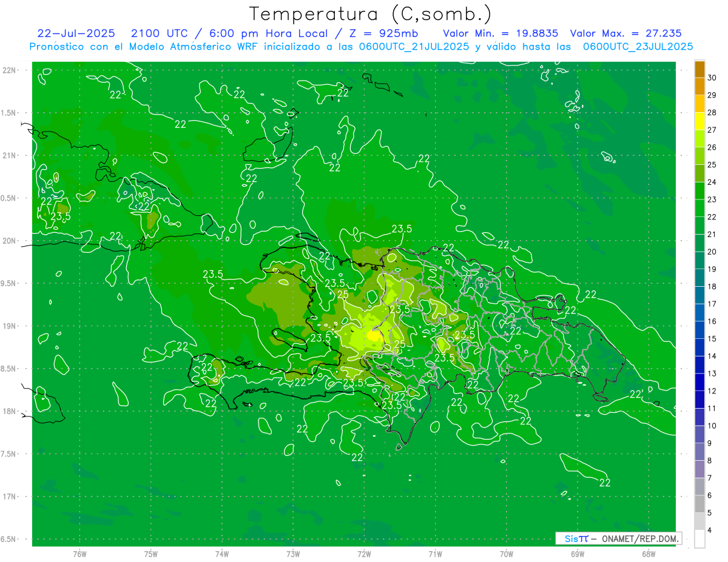Click the light-green legend band between 25 and 26

(699, 156)
